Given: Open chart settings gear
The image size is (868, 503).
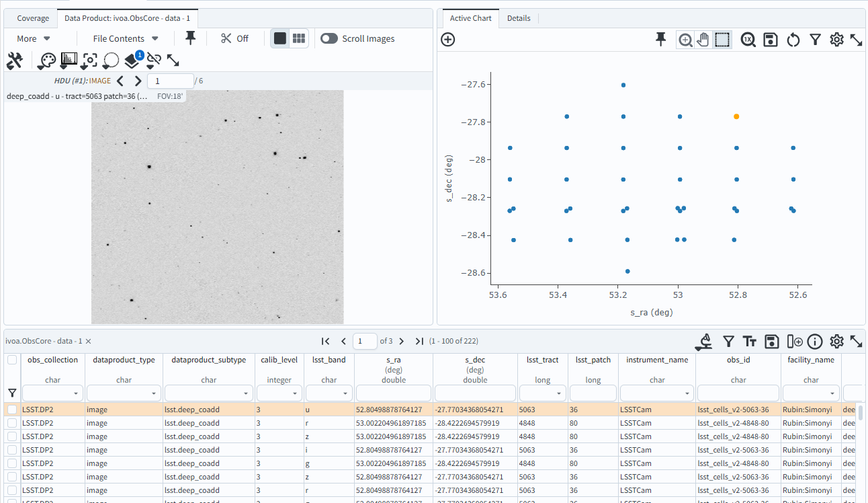Looking at the screenshot, I should tap(836, 40).
